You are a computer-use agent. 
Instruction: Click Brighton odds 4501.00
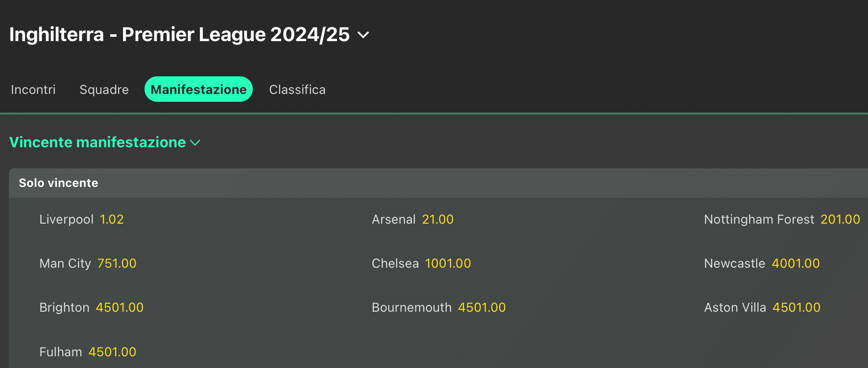120,307
